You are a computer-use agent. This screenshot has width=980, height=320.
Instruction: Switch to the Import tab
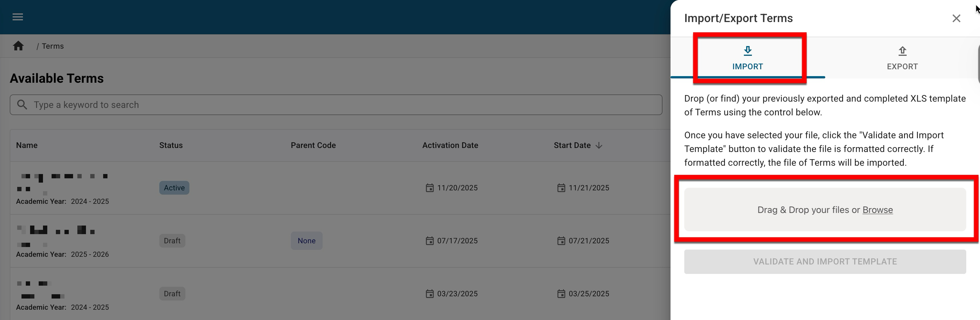point(748,58)
